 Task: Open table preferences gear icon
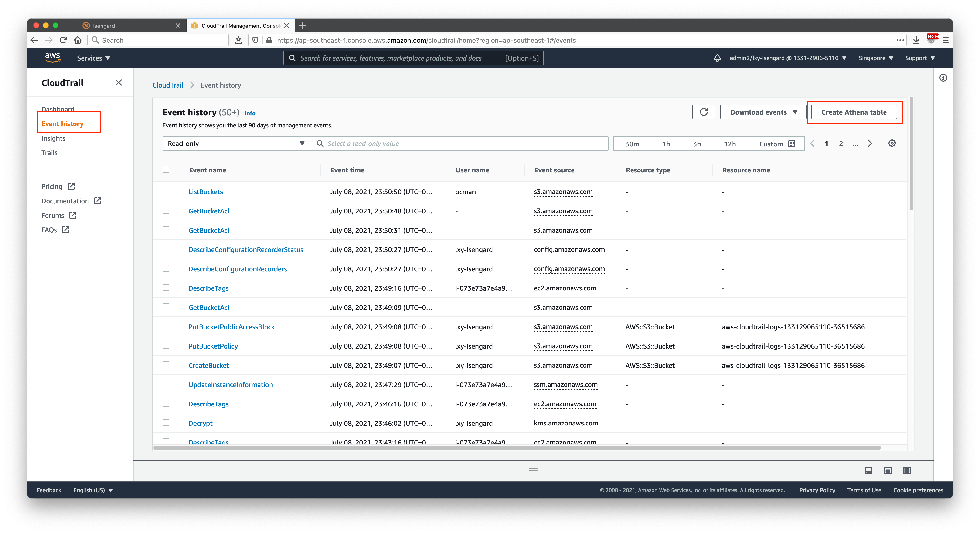(x=892, y=144)
